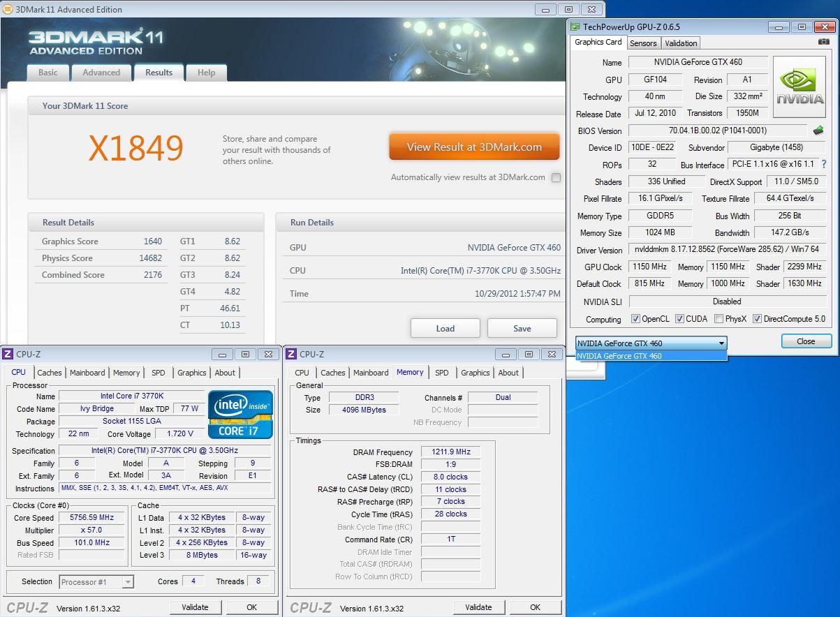Click the Bandwidth 147.2 GB/s field
840x617 pixels.
[x=790, y=232]
